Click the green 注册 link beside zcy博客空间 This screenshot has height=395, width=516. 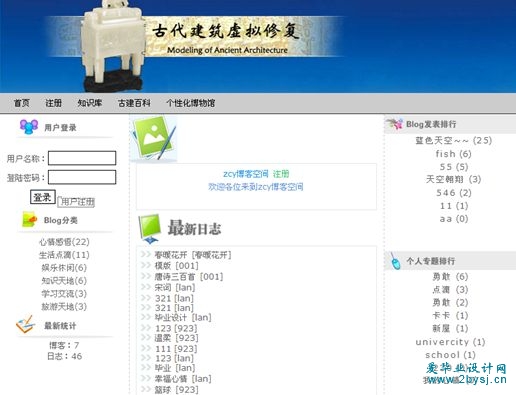[281, 174]
